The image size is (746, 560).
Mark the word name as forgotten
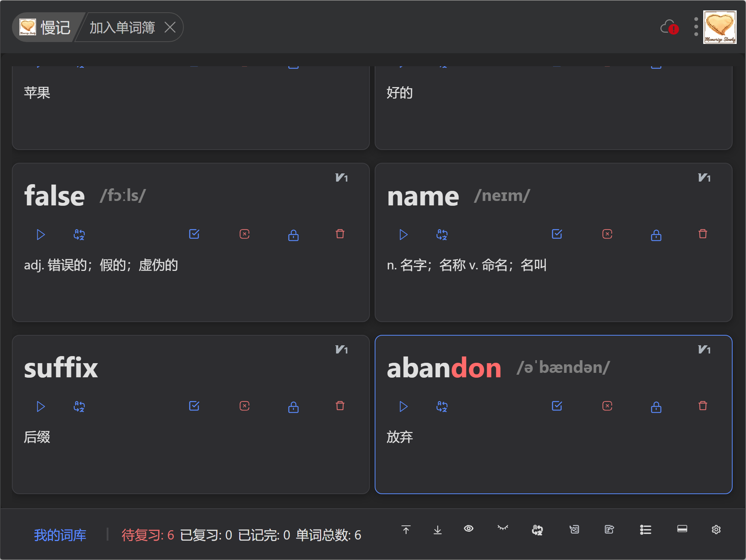pyautogui.click(x=607, y=234)
